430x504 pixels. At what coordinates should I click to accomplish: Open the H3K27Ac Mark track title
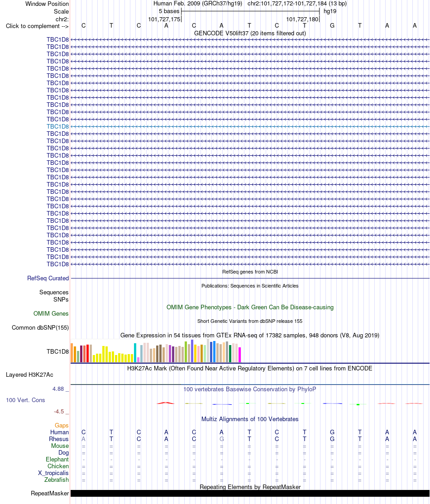pos(250,368)
